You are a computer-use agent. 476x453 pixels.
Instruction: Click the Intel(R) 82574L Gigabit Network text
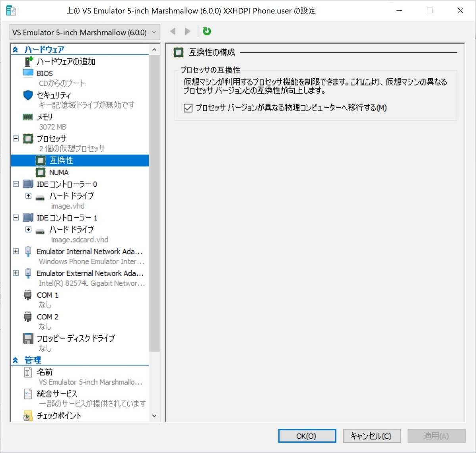(92, 283)
